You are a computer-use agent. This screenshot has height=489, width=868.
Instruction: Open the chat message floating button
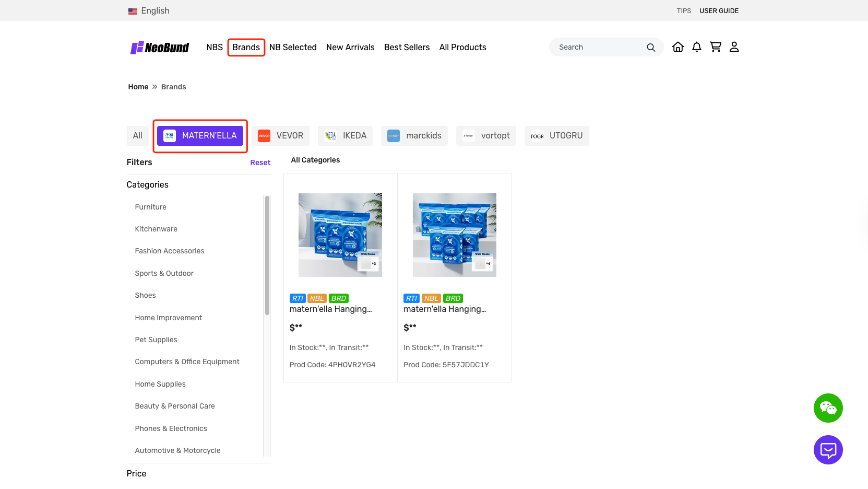tap(828, 450)
